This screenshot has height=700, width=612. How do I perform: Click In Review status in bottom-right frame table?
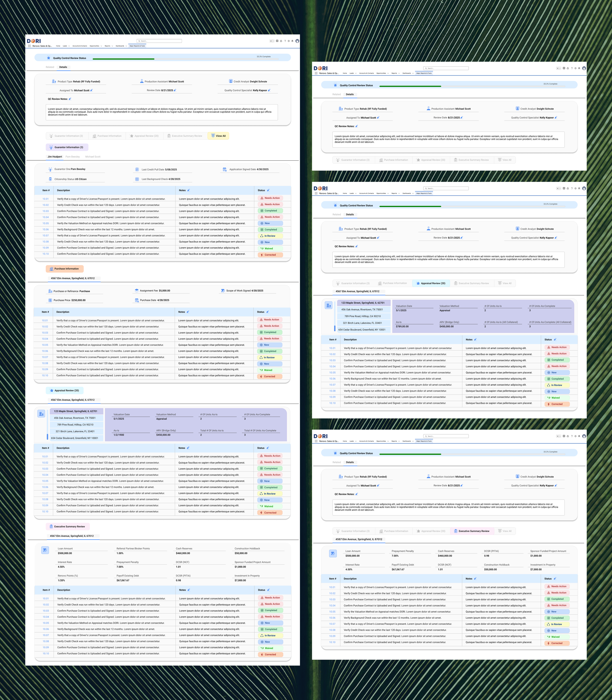[557, 624]
